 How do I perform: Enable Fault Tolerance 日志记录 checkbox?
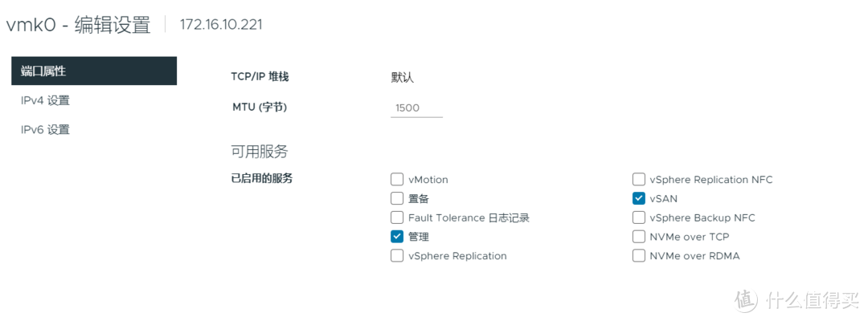(x=397, y=217)
